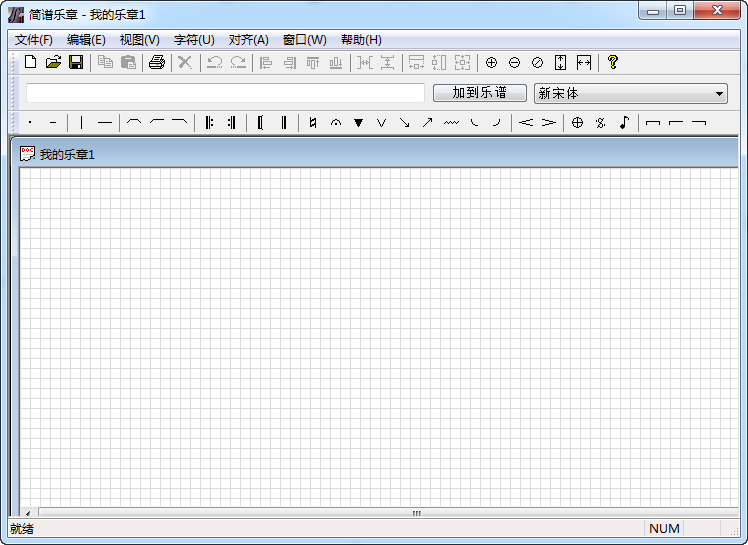Create a new score with New icon
Viewport: 748px width, 545px height.
coord(31,62)
